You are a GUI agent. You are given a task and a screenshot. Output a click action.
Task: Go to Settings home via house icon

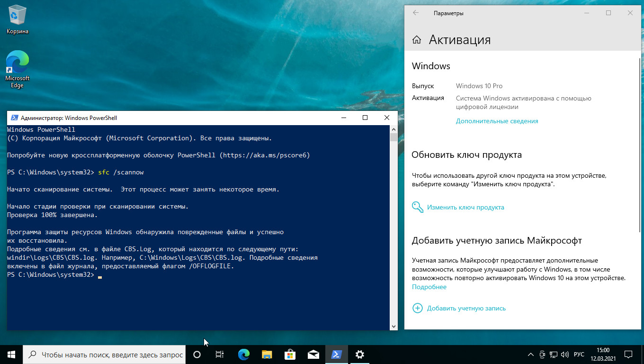pos(417,40)
